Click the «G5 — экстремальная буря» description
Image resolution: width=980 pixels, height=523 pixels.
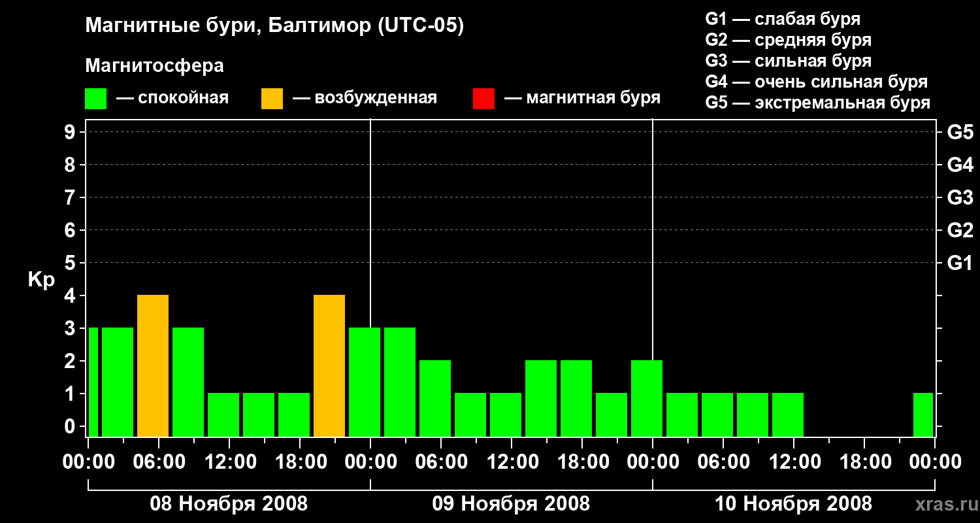[818, 103]
